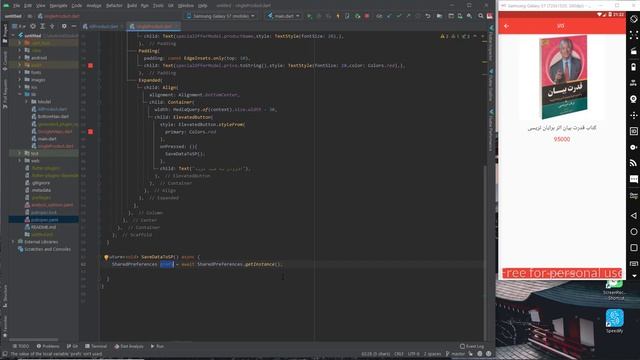Click the warnings indicator at editor top right
The width and height of the screenshot is (640, 360).
pos(455,36)
